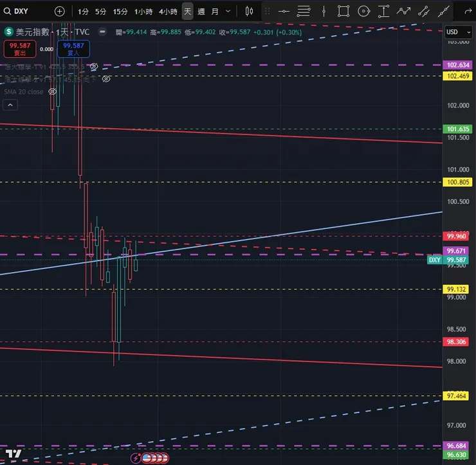Image resolution: width=476 pixels, height=465 pixels.
Task: Click the green S symbol logo
Action: click(8, 32)
